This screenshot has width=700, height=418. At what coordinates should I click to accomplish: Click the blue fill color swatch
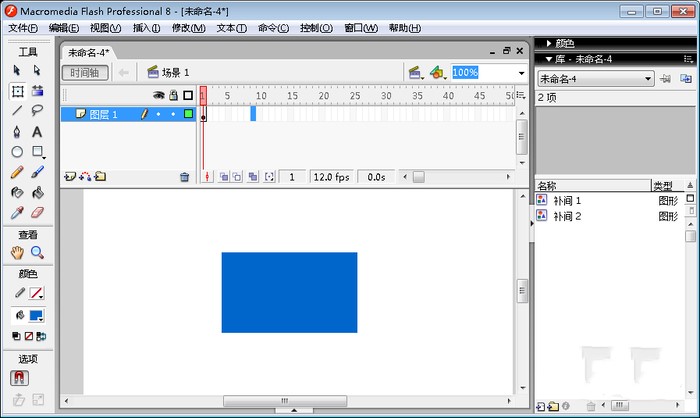pos(37,315)
